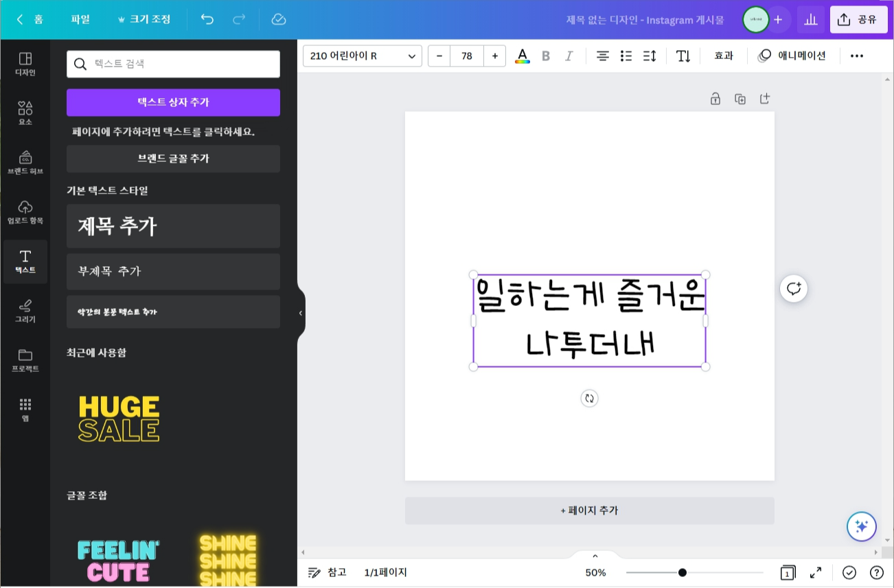Add a new page icon above canvas
This screenshot has width=894, height=588.
pos(765,99)
